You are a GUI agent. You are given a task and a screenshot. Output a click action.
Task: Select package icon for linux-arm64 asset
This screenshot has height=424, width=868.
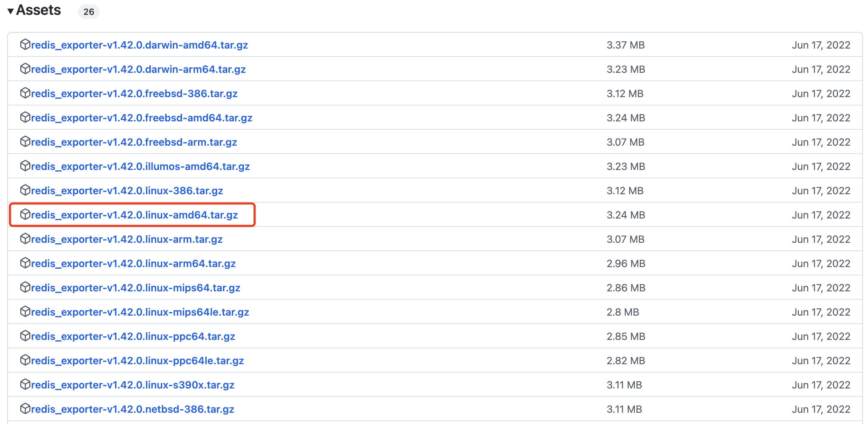25,263
